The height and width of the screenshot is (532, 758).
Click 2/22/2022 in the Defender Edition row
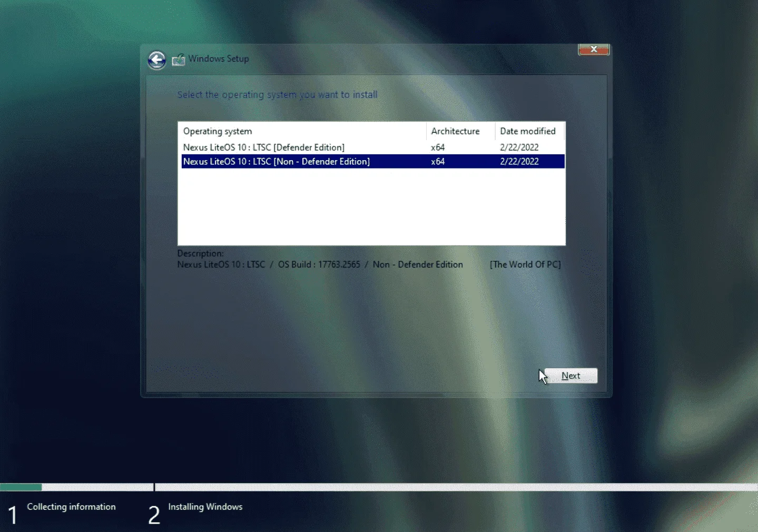point(519,147)
